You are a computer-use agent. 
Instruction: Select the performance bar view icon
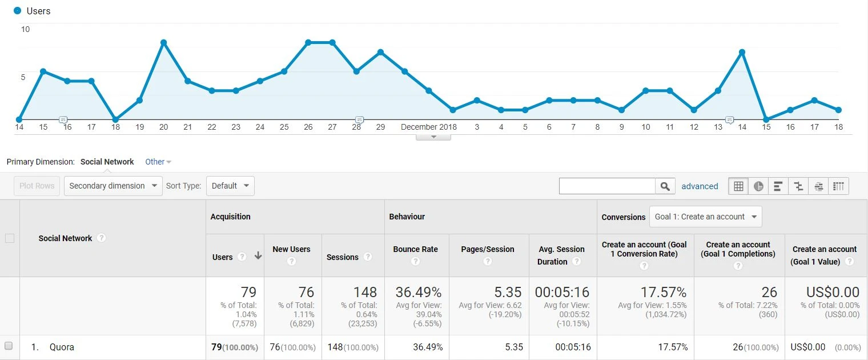pyautogui.click(x=778, y=186)
